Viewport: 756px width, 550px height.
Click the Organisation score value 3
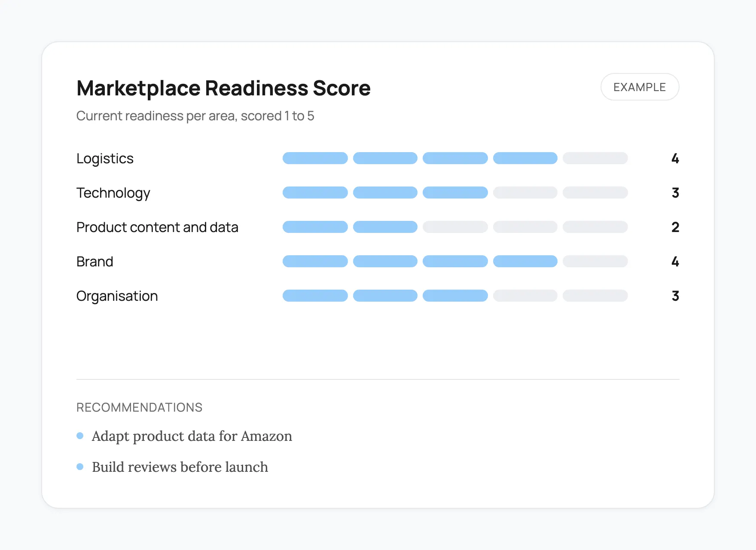[x=675, y=296]
